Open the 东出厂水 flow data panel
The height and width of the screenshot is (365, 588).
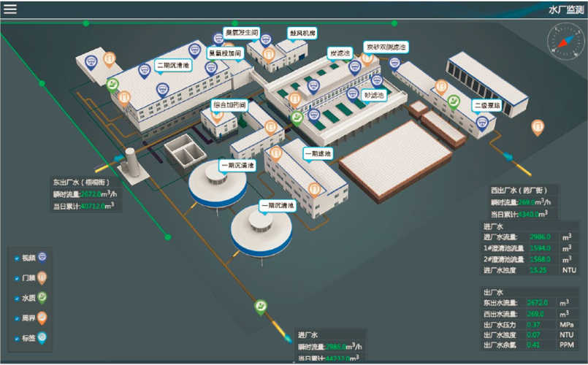[86, 194]
